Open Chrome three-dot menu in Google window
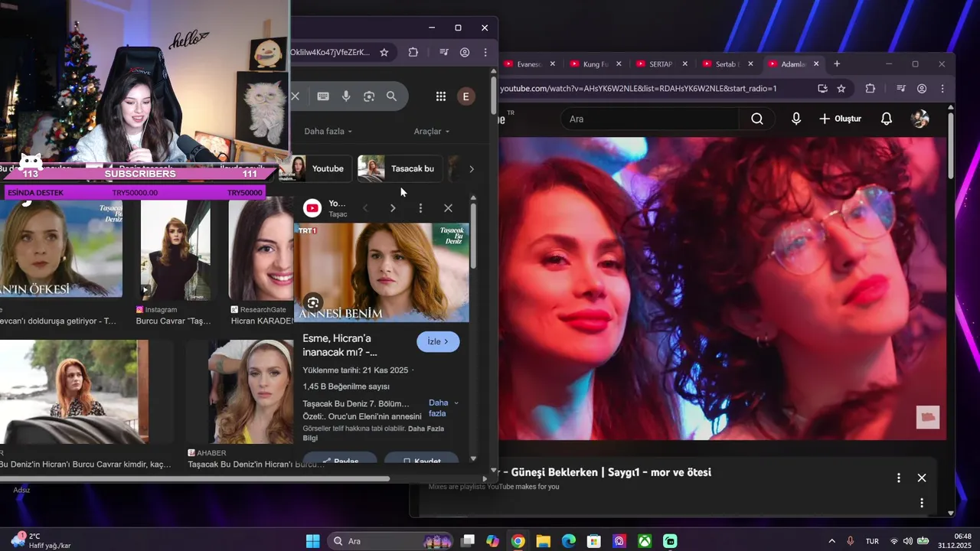 pos(485,52)
